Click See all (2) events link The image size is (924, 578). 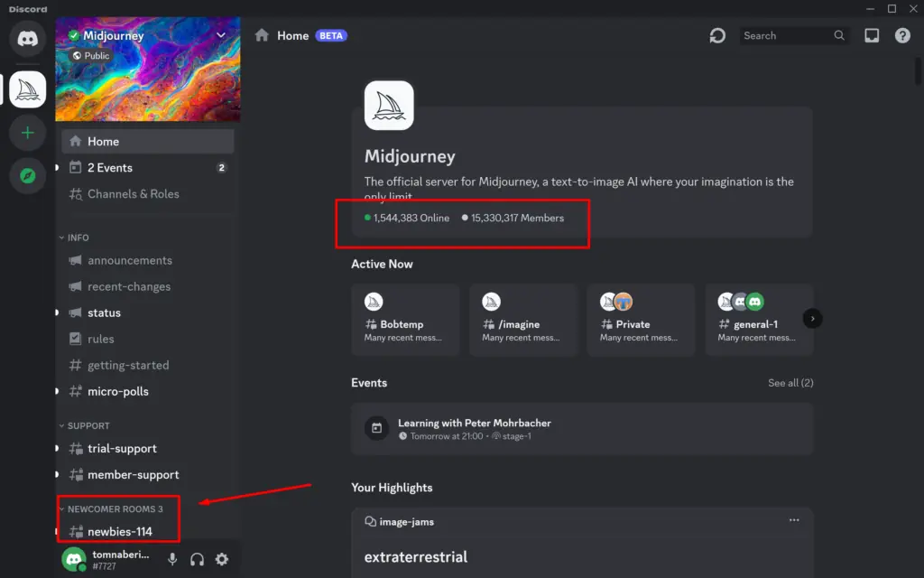790,383
